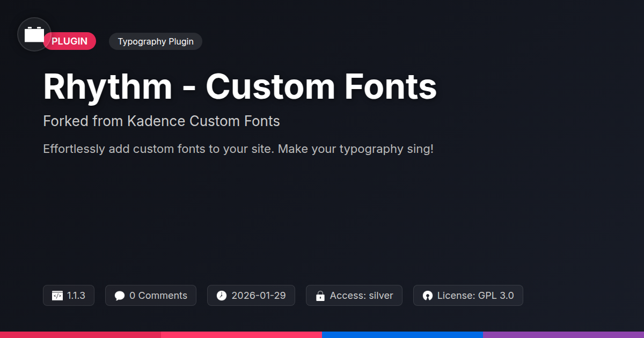Click the plugin brick icon in circle

click(x=34, y=34)
